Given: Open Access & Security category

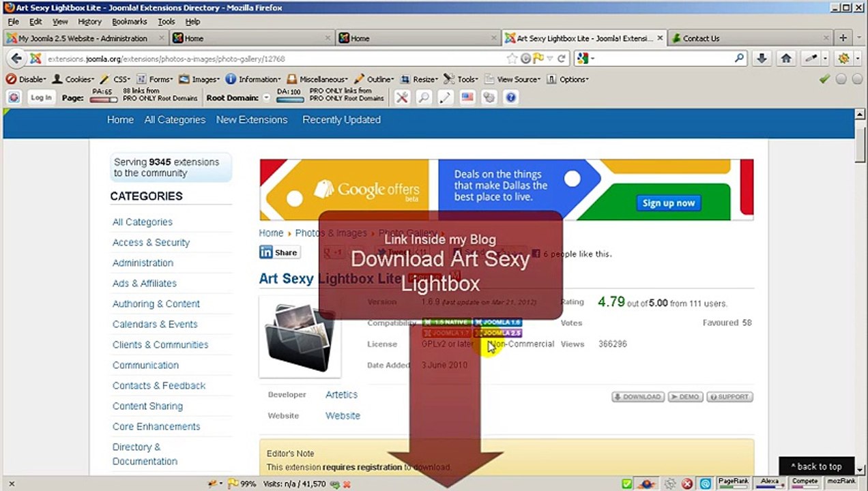Looking at the screenshot, I should pos(151,242).
